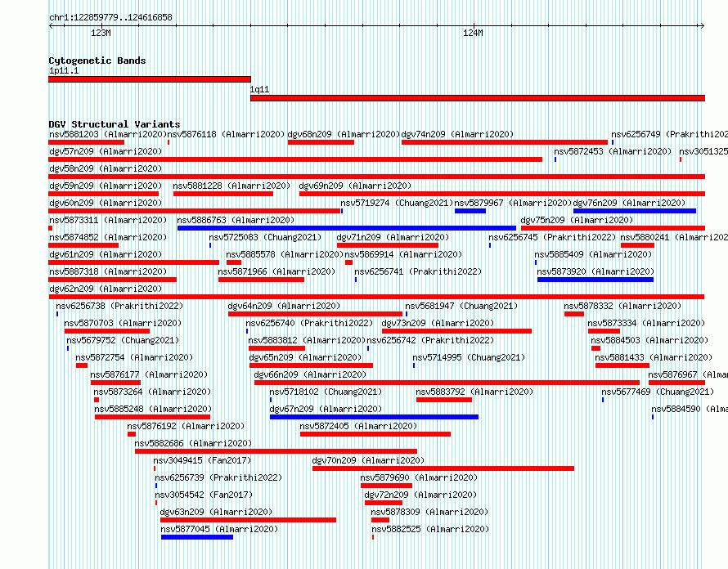Select nsv5879967 (Almarri2020) label

click(513, 203)
